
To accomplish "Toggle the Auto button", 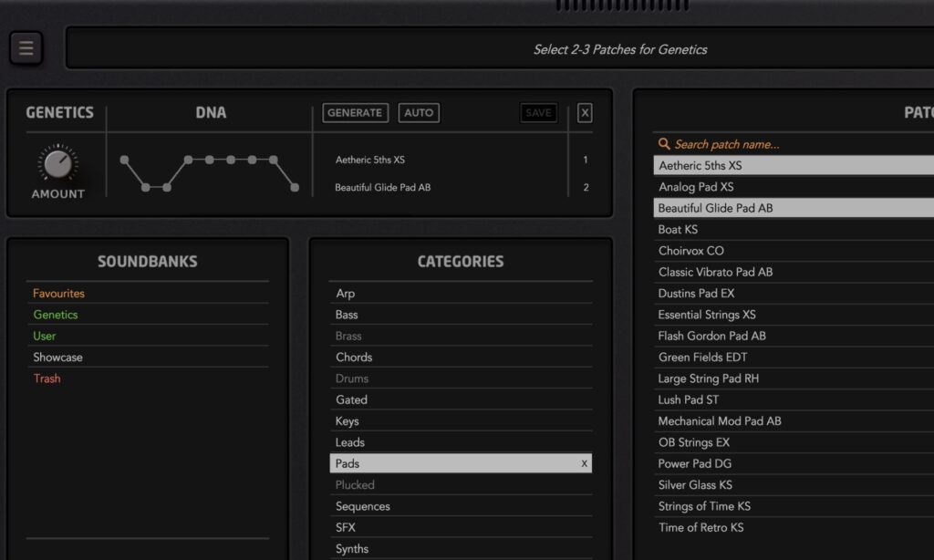I will 419,113.
